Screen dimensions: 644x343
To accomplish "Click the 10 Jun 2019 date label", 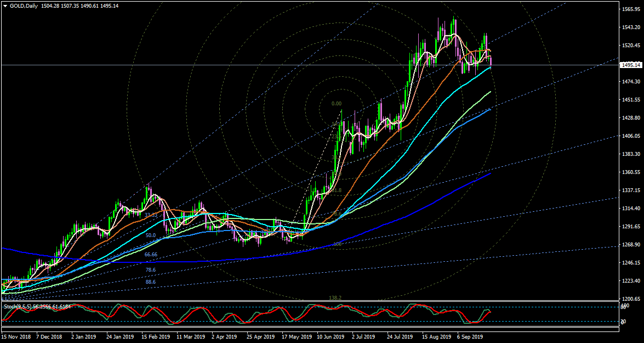I will pyautogui.click(x=331, y=337).
